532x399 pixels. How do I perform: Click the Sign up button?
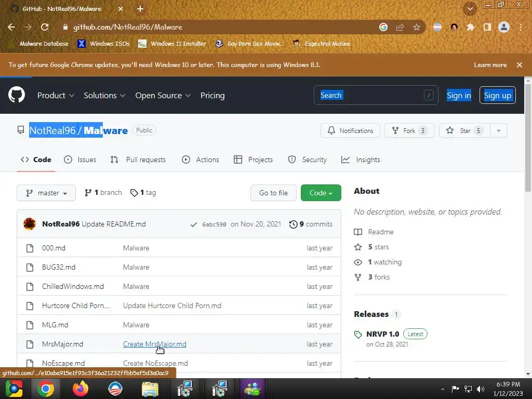497,96
